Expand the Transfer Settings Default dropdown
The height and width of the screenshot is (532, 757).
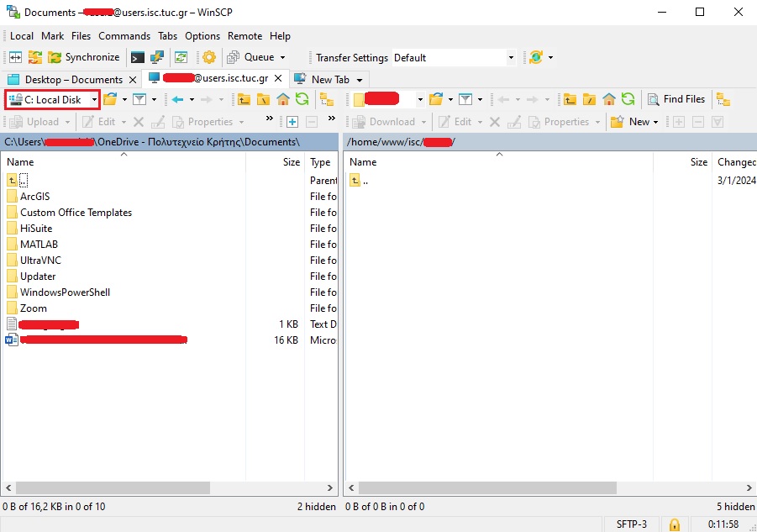510,58
